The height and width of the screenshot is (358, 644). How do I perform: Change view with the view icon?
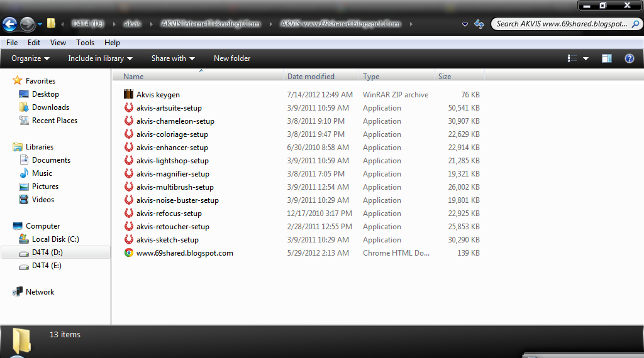[x=572, y=58]
